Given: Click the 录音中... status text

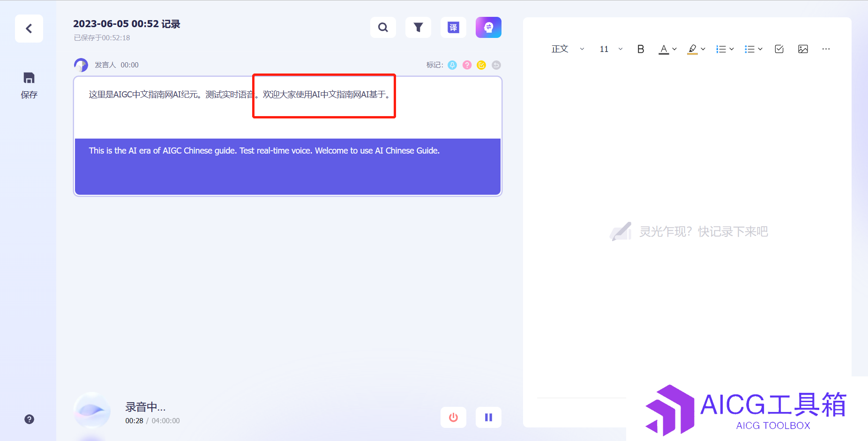Looking at the screenshot, I should [x=145, y=407].
